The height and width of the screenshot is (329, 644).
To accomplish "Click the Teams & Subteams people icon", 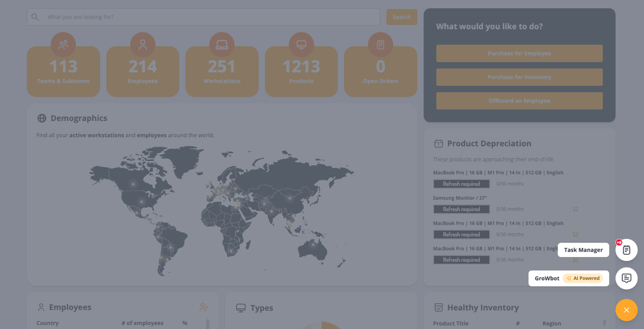I will (63, 44).
